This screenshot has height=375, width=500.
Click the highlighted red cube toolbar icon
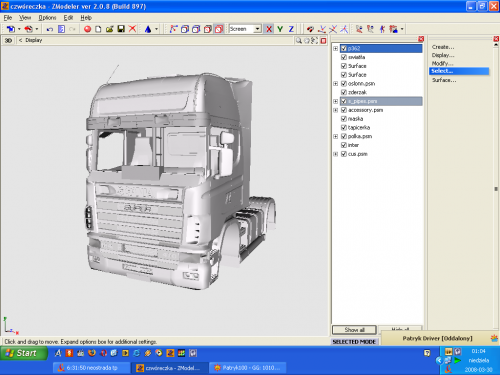point(219,29)
